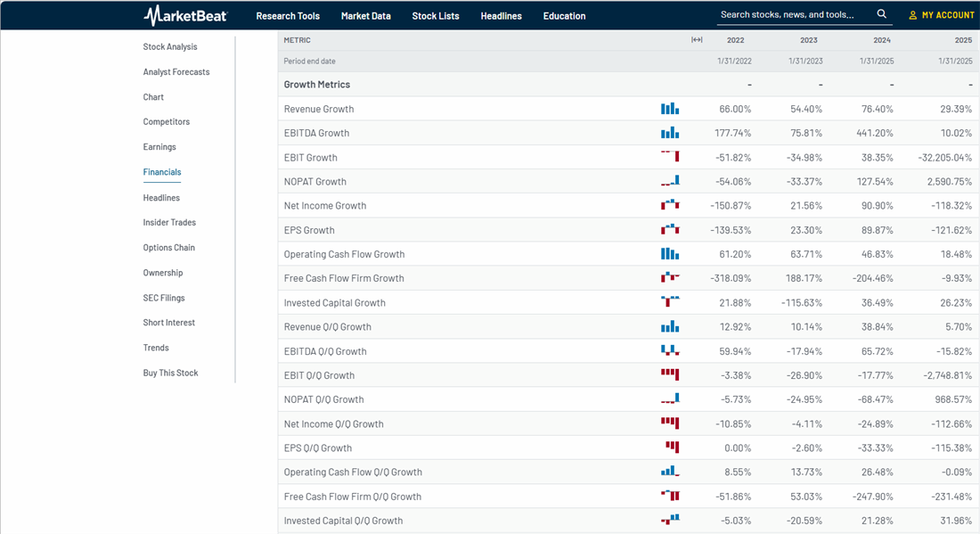Screen dimensions: 980x534
Task: Open MY ACCOUNT via the user icon
Action: pos(941,14)
